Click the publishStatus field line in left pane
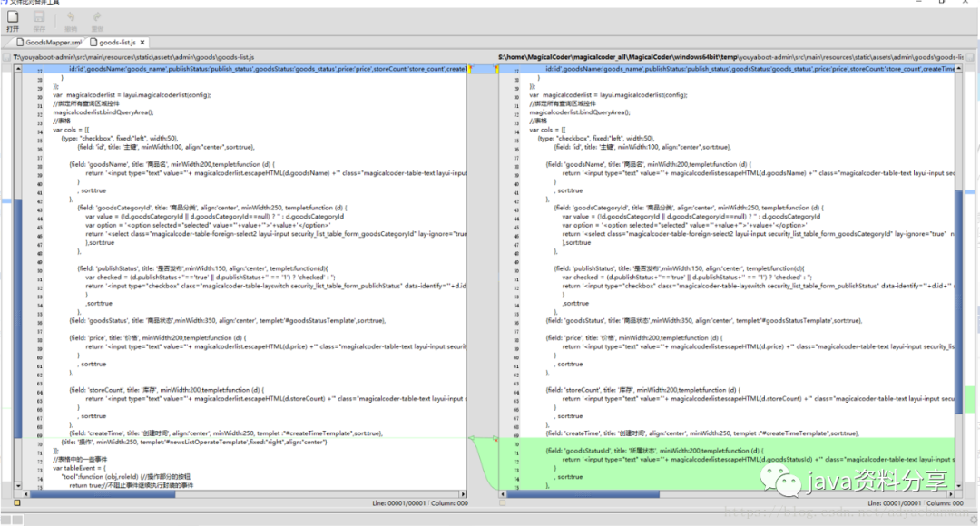Screen dimensions: 980x526 click(x=201, y=268)
